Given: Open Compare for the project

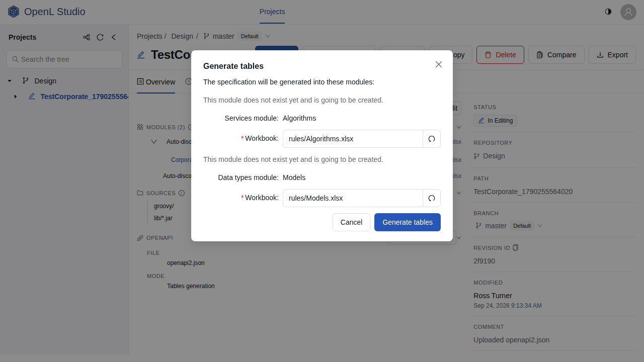Looking at the screenshot, I should [556, 55].
